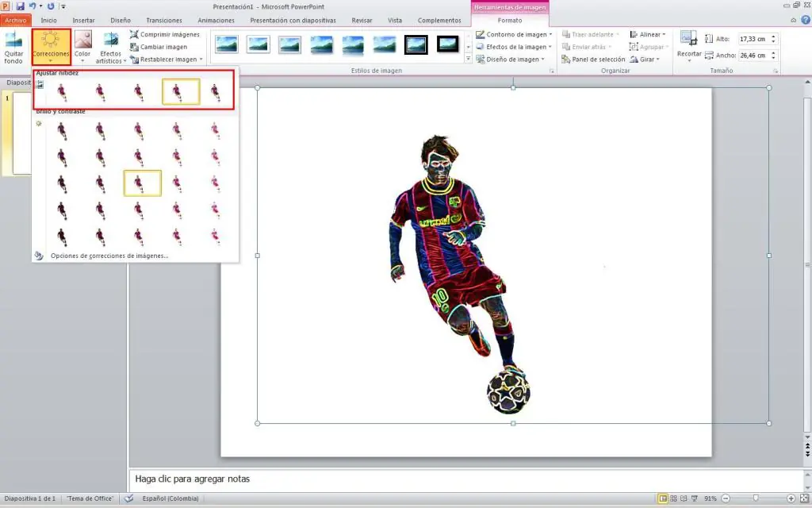Click the Help question mark icon
This screenshot has height=508, width=812.
806,20
